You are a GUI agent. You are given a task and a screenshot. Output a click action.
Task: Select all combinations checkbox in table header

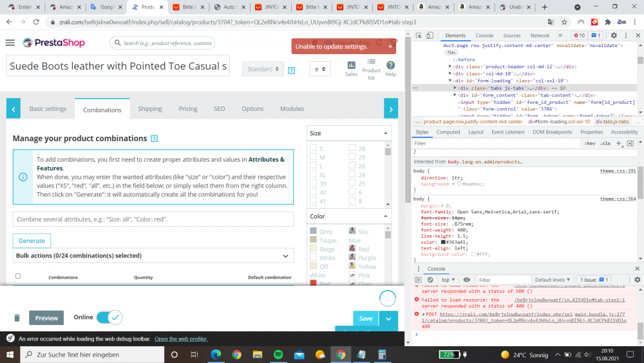[x=18, y=276]
